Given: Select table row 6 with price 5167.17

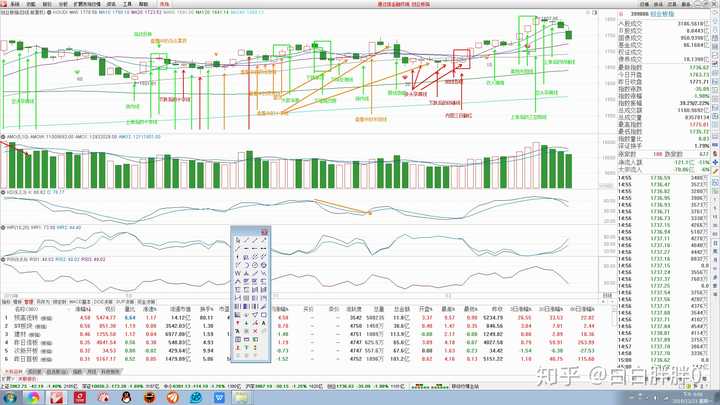Looking at the screenshot, I should tap(308, 359).
